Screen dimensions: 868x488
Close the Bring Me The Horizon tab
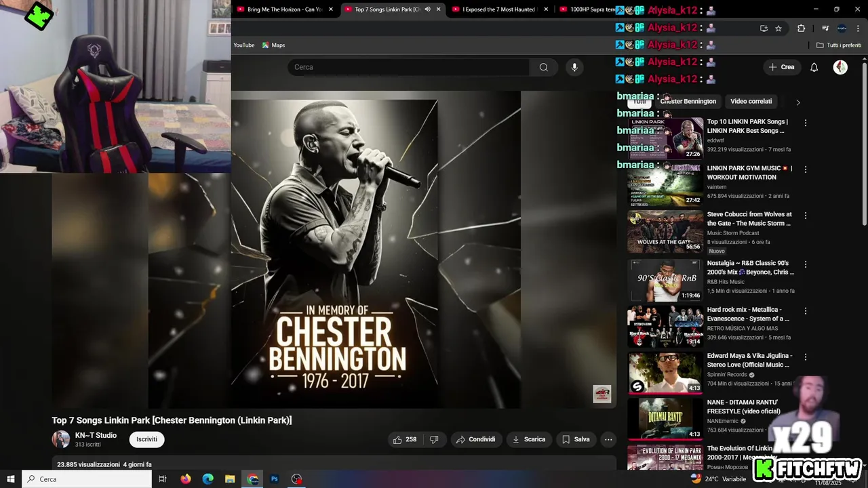click(x=331, y=9)
